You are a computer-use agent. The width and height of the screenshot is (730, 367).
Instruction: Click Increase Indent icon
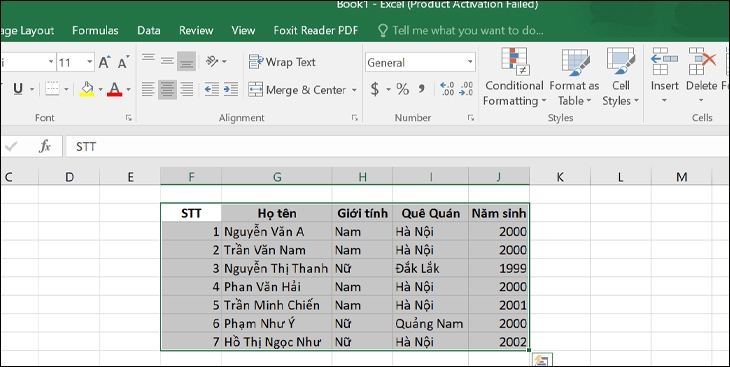tap(231, 89)
